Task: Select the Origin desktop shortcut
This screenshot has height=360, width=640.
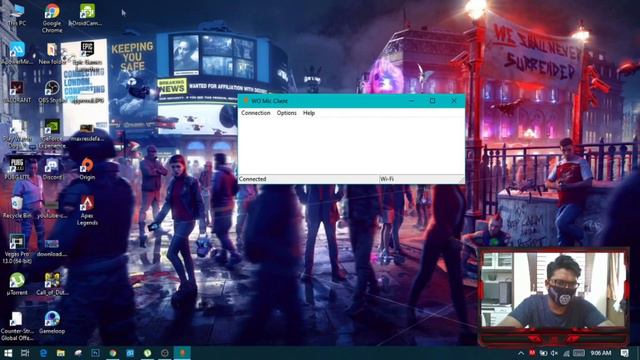Action: coord(87,169)
